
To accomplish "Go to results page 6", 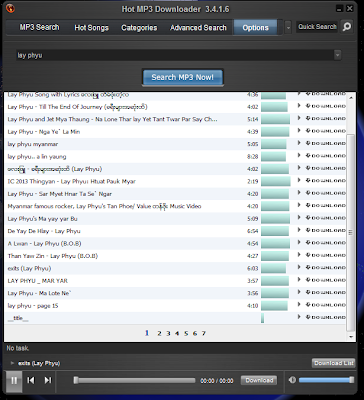I will click(x=195, y=333).
